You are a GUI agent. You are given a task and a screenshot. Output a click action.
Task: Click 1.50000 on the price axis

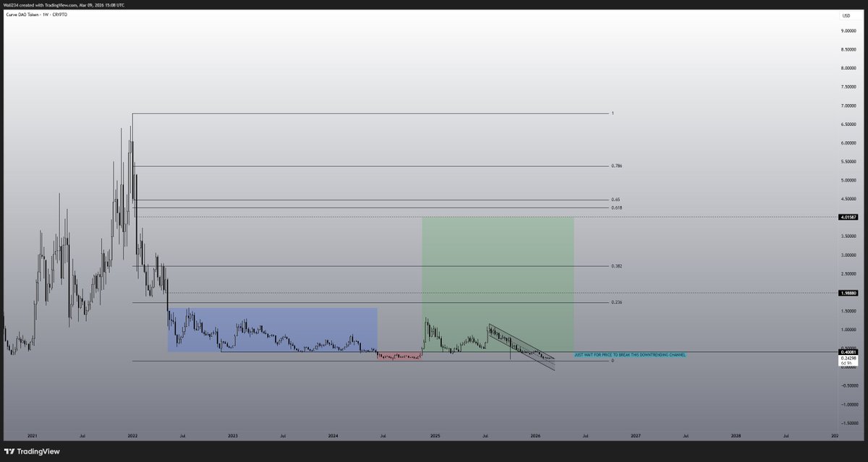tap(848, 311)
